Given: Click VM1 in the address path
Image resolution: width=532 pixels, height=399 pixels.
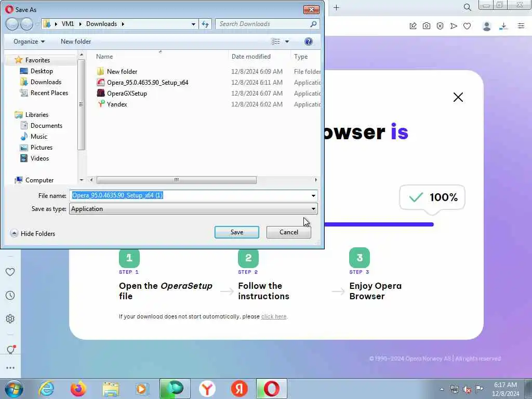Looking at the screenshot, I should pos(68,24).
